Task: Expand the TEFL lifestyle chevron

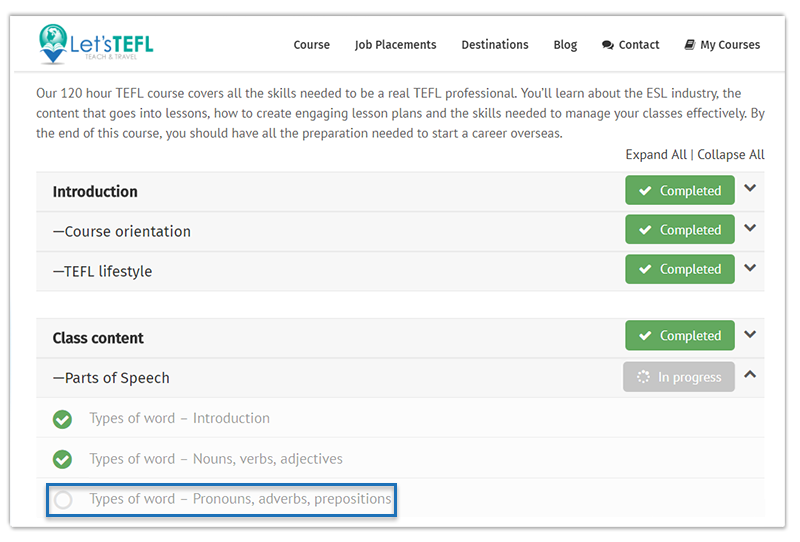Action: click(750, 267)
